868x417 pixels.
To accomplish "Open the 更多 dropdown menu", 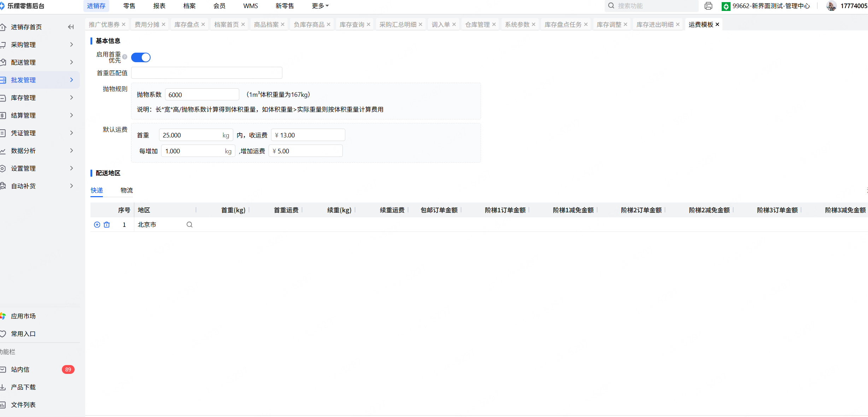I will point(320,6).
